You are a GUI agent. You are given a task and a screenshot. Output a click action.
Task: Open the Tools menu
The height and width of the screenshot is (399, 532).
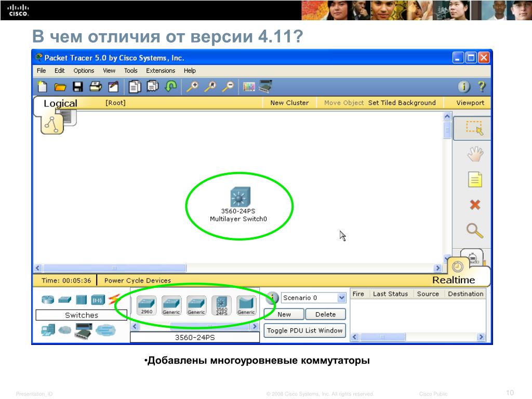(x=130, y=71)
